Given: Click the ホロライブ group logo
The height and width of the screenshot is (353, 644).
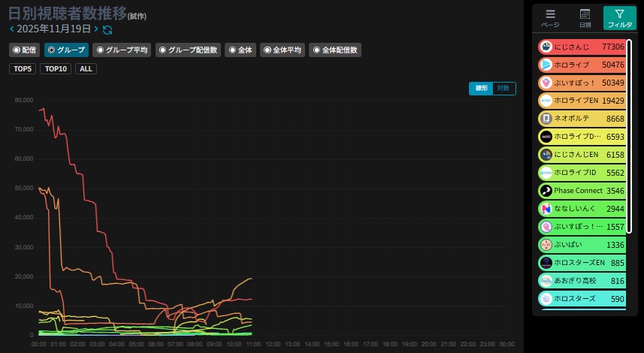Looking at the screenshot, I should pos(546,65).
